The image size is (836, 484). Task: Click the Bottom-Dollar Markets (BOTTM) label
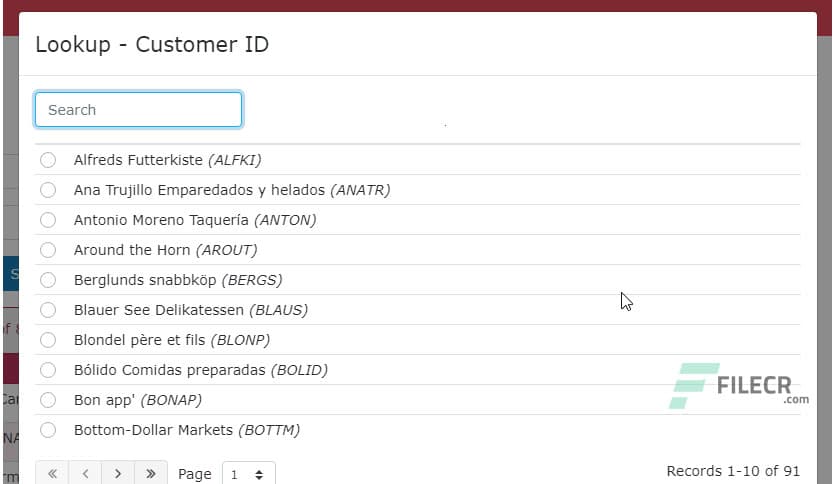187,430
